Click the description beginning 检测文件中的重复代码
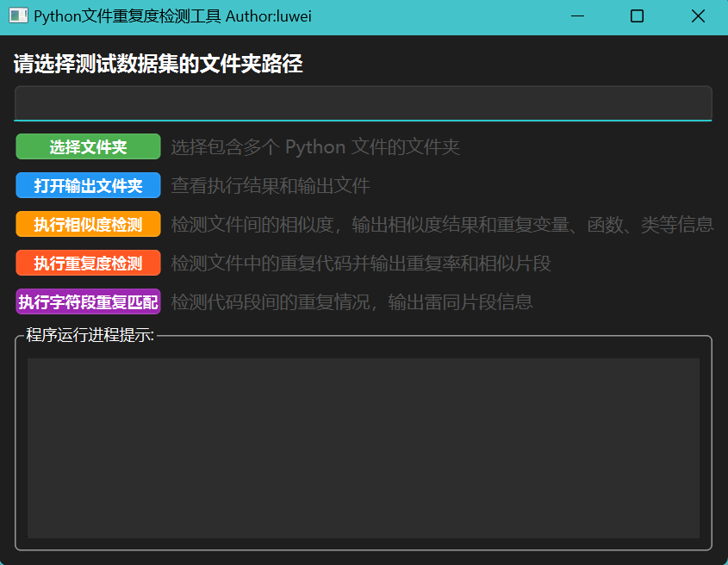This screenshot has width=728, height=565. 361,264
